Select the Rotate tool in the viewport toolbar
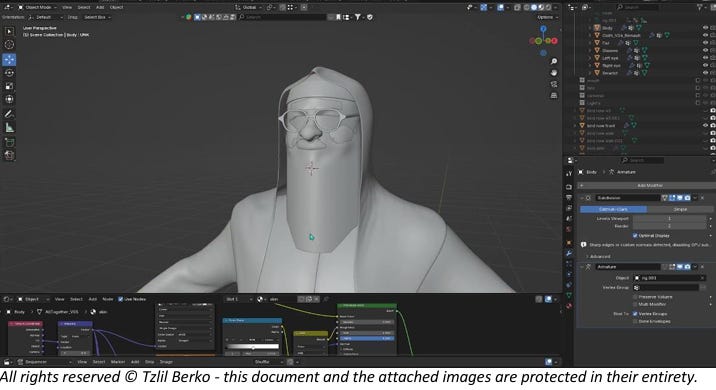This screenshot has height=390, width=716. [9, 73]
